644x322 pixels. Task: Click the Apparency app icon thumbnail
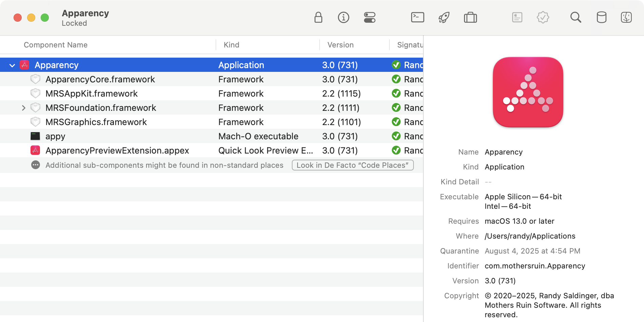(x=527, y=93)
